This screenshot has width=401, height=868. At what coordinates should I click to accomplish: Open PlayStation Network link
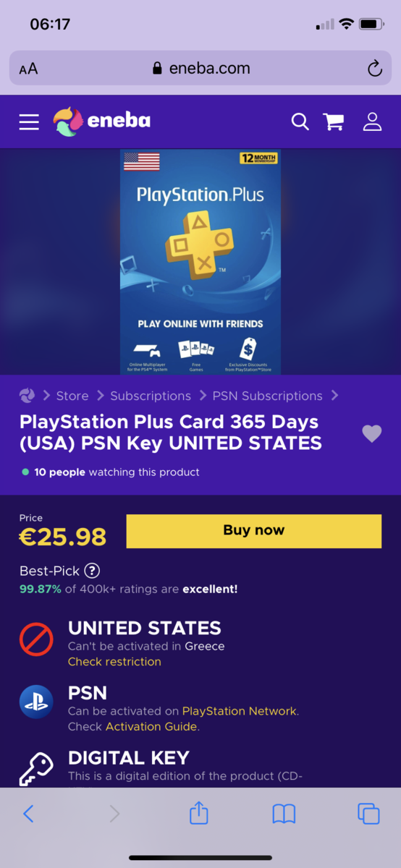(x=239, y=711)
